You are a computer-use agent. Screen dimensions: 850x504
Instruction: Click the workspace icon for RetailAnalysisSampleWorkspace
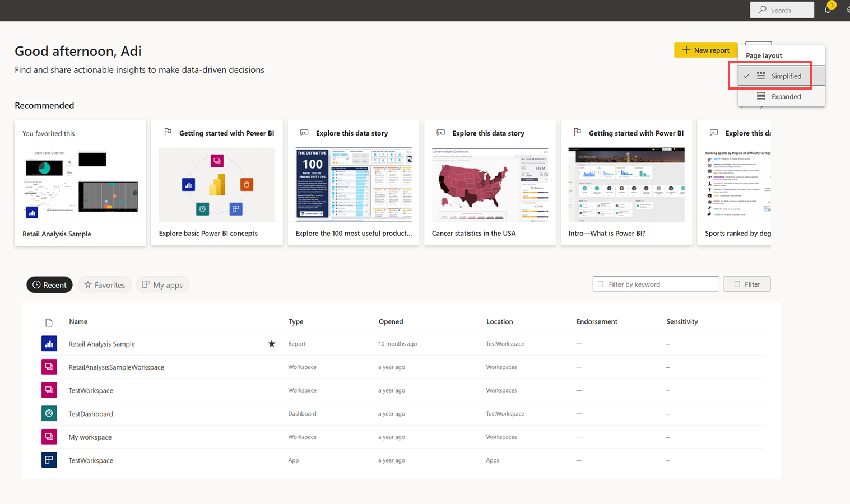click(x=49, y=367)
